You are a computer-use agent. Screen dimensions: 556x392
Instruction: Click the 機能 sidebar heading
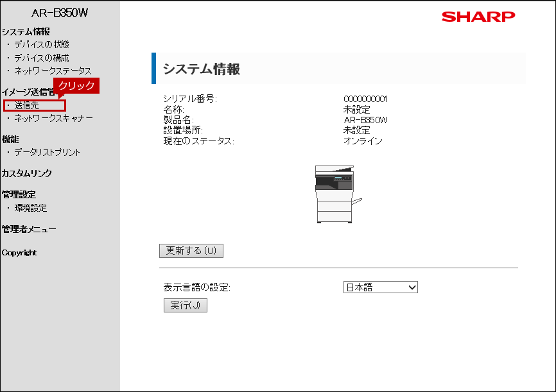tap(10, 139)
